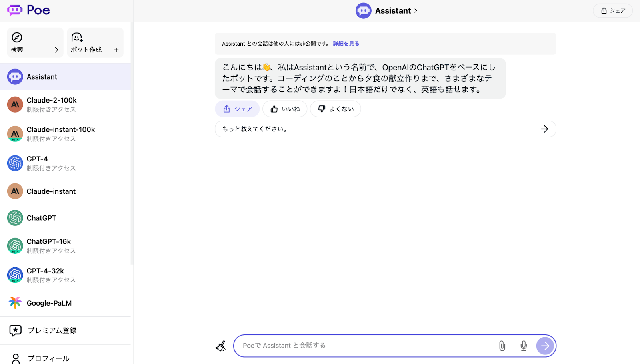Send message with purple arrow button
This screenshot has width=640, height=364.
tap(545, 346)
